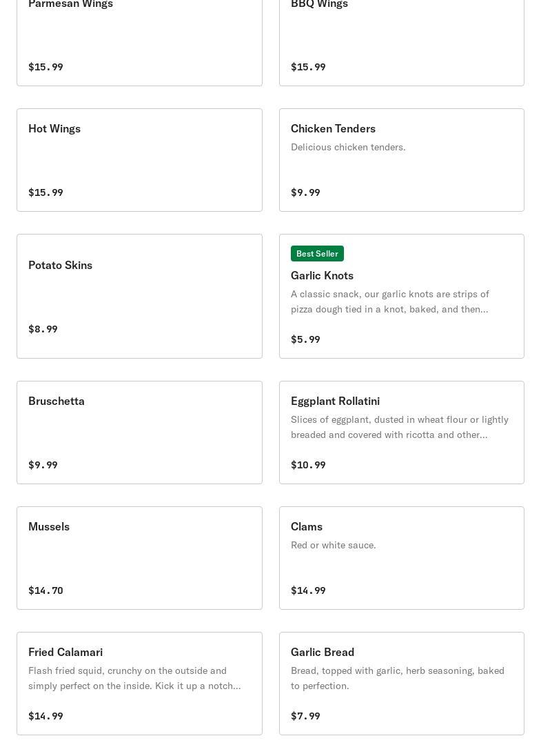Click the Parmesan Wings $15.99 price
541x756 pixels.
pyautogui.click(x=45, y=67)
